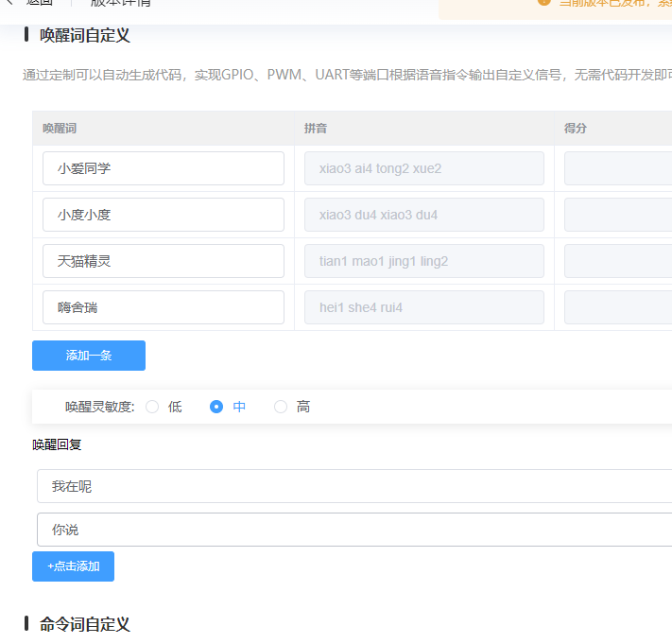Click the pinyin field showing xiao3 ai4 tong2 xue2
Image resolution: width=672 pixels, height=644 pixels.
pyautogui.click(x=423, y=168)
